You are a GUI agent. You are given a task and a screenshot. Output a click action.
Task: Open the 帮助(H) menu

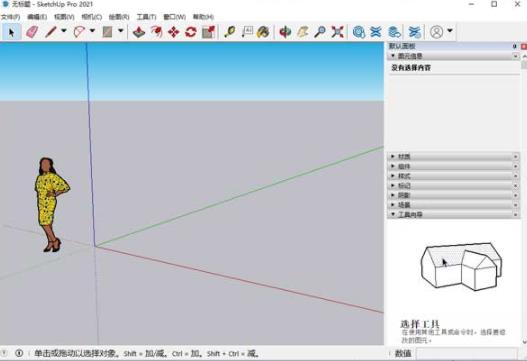point(203,17)
